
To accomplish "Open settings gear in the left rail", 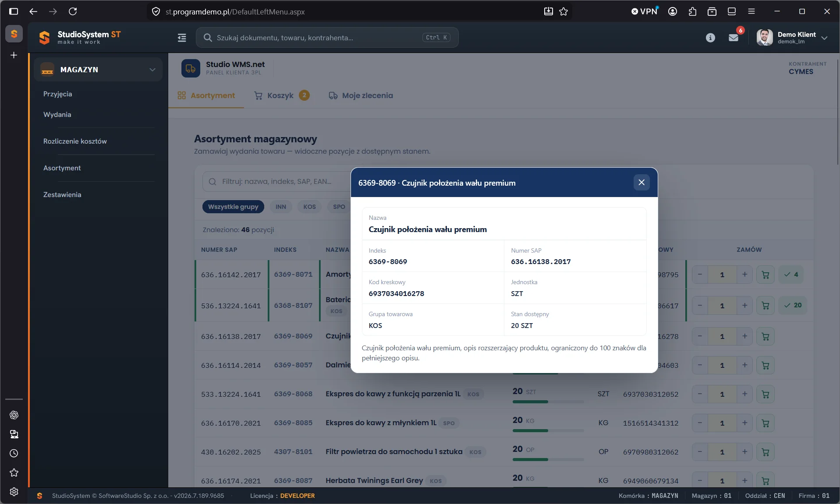I will click(14, 492).
